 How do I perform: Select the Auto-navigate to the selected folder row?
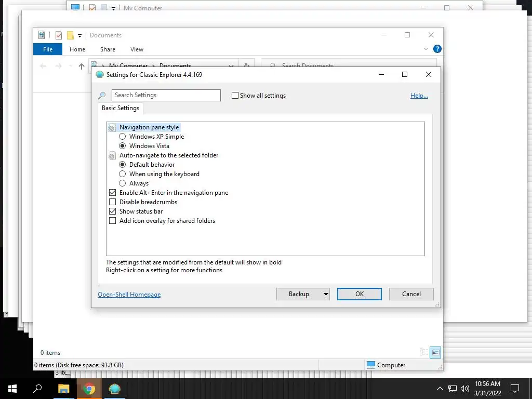tap(169, 155)
